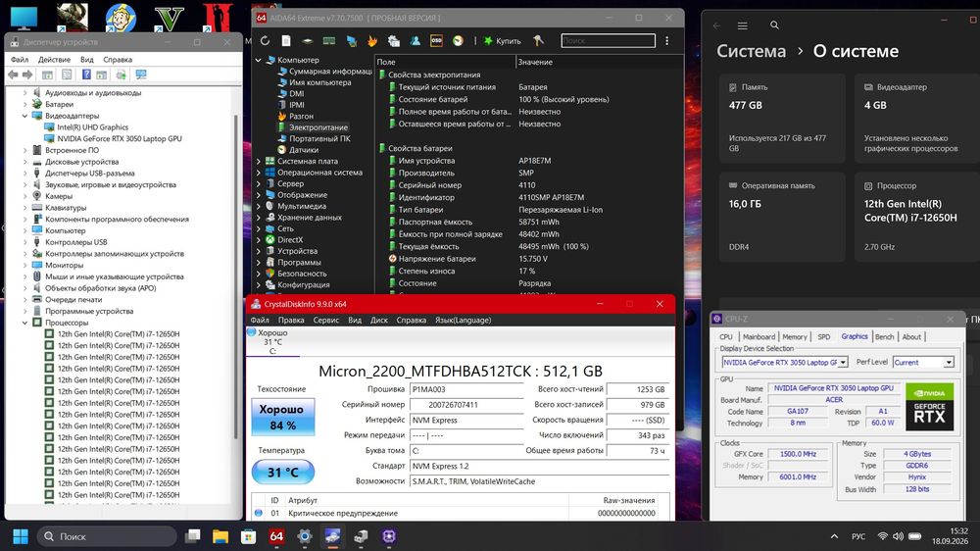Click the Степень износа row in AIDA64
The image size is (980, 551).
click(528, 272)
